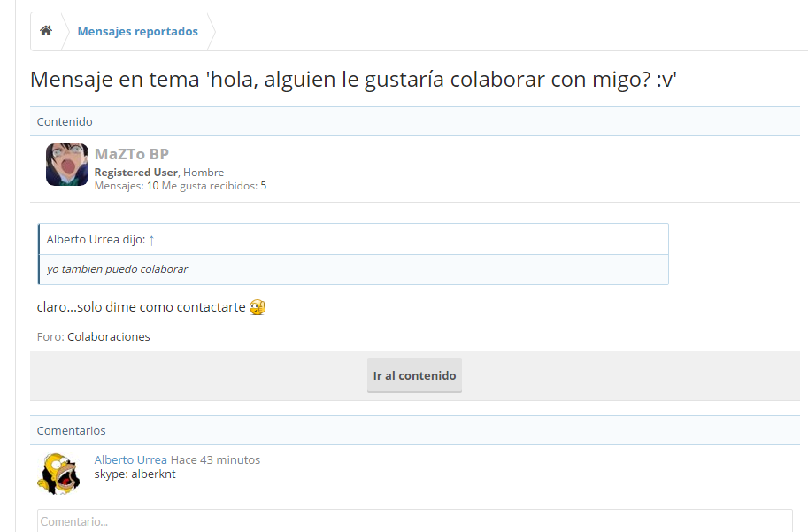Click the Comentarios section header

[71, 430]
